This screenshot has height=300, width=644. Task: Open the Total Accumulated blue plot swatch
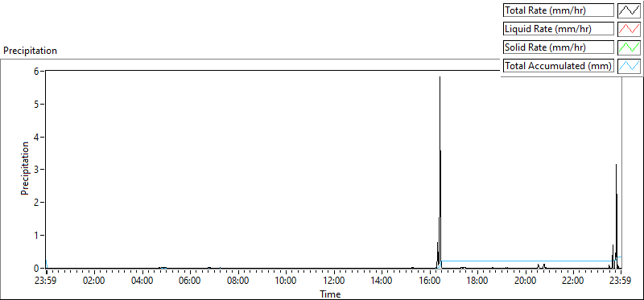click(x=630, y=65)
